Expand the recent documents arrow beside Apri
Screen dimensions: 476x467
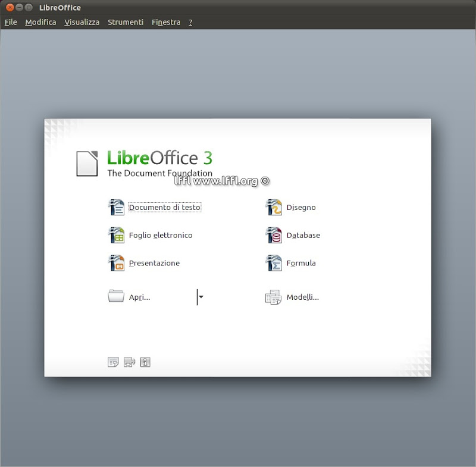click(x=201, y=297)
